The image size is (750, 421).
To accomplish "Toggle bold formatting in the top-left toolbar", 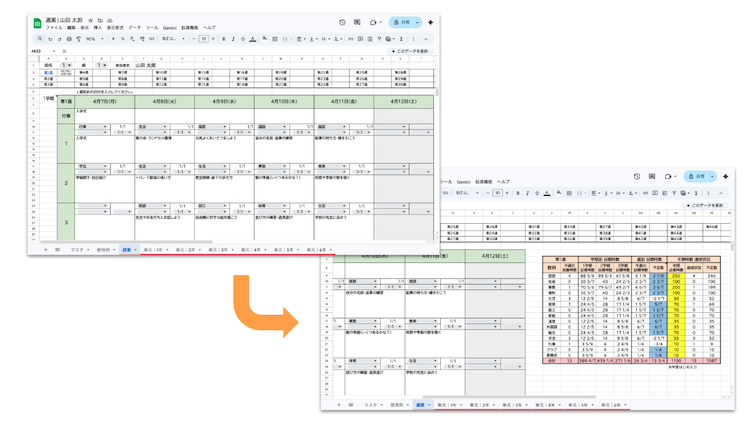I will point(223,39).
